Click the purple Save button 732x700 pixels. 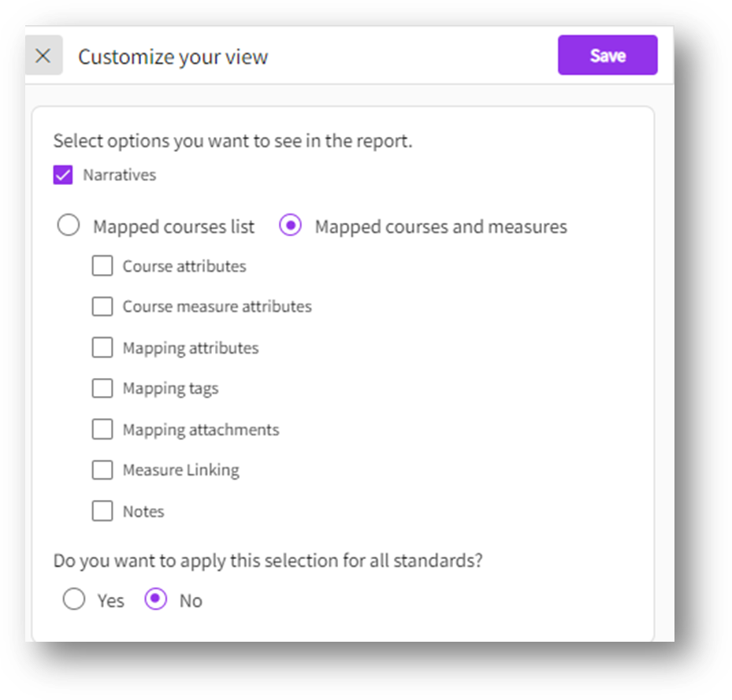pos(608,56)
